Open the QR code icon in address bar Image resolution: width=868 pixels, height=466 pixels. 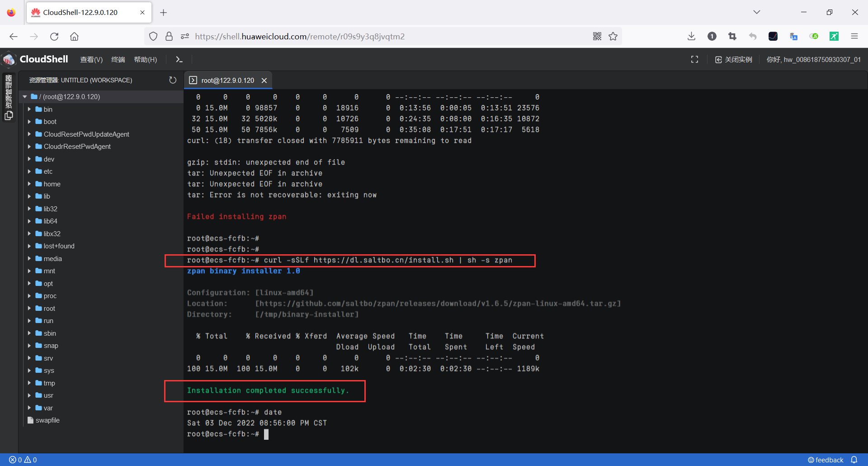point(597,37)
